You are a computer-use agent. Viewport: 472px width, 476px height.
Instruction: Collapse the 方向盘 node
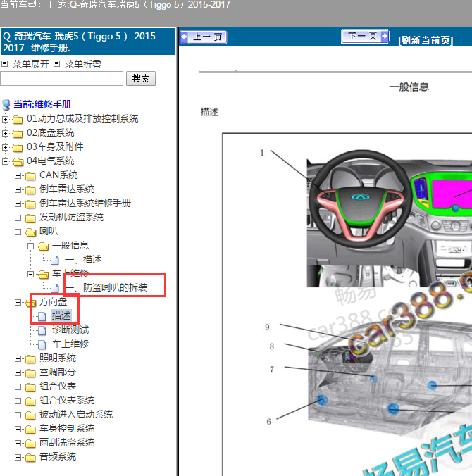point(18,302)
